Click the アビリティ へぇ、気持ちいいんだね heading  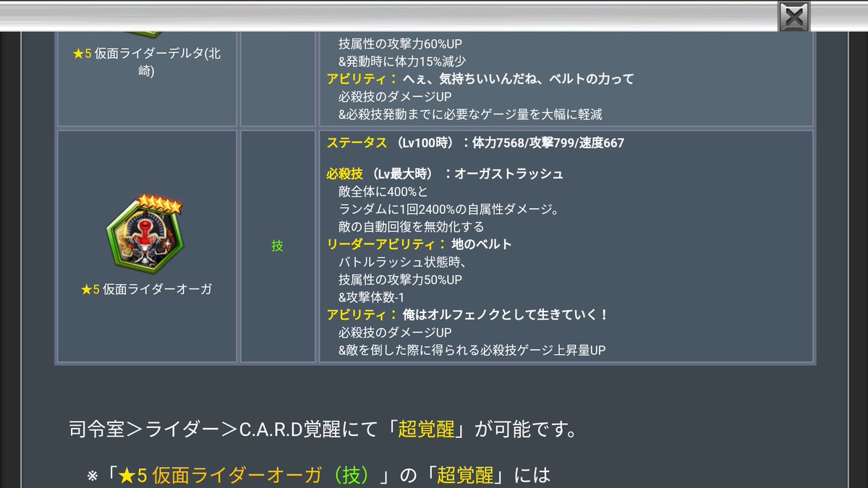(x=480, y=79)
